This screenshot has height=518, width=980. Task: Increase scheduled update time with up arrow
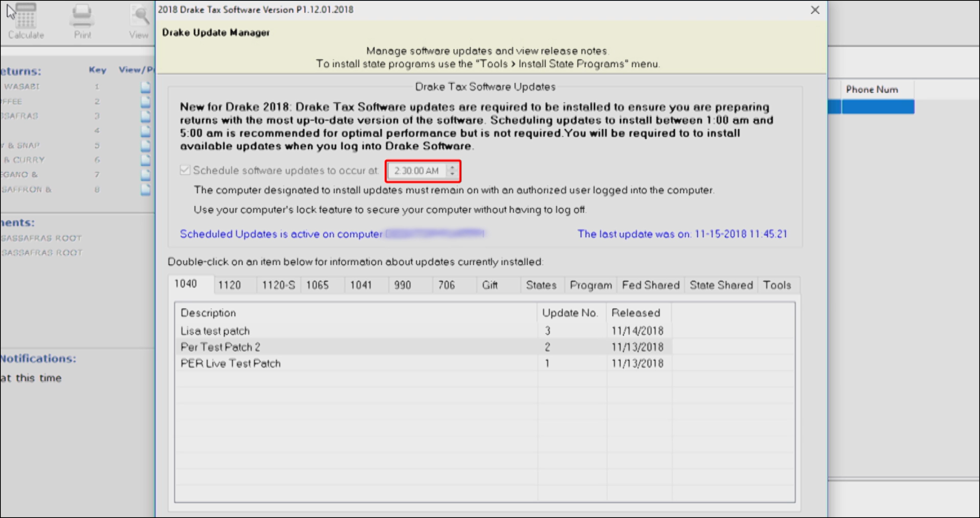click(452, 167)
